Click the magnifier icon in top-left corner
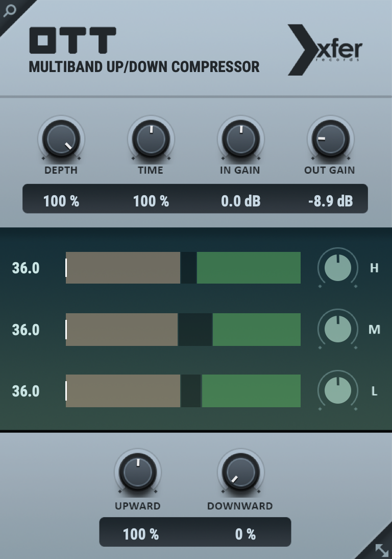This screenshot has height=559, width=392. (x=9, y=11)
